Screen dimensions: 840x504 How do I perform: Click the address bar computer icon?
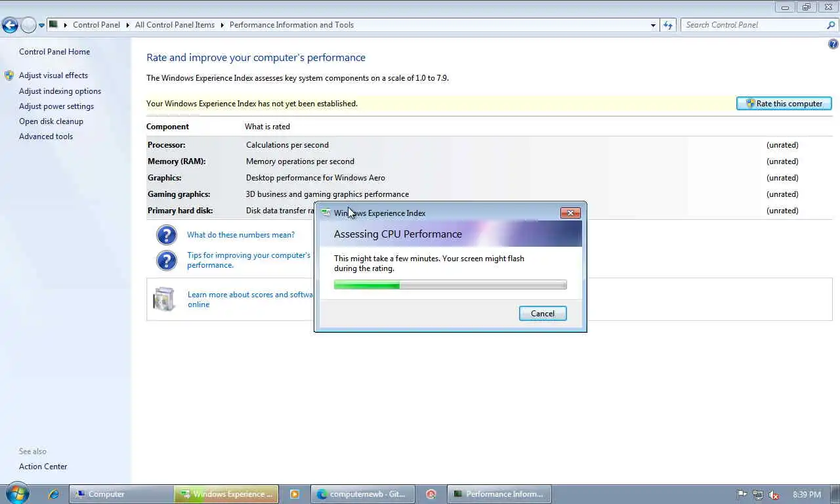pyautogui.click(x=54, y=25)
